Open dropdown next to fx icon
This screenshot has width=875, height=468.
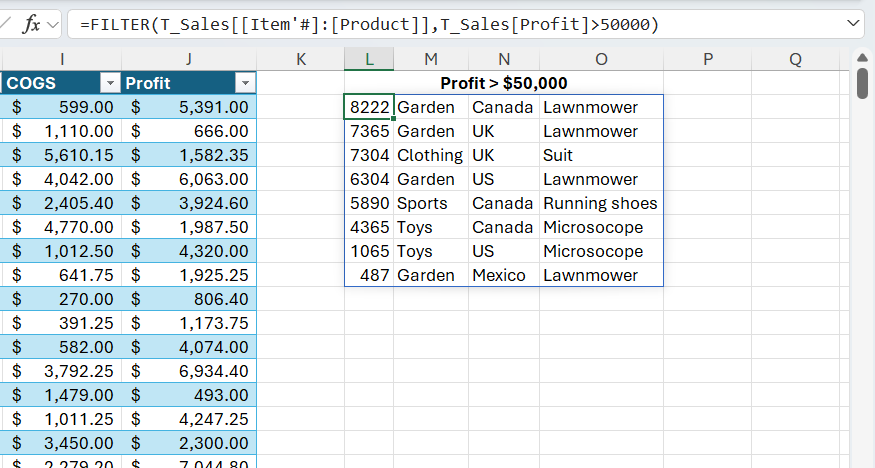pyautogui.click(x=53, y=25)
